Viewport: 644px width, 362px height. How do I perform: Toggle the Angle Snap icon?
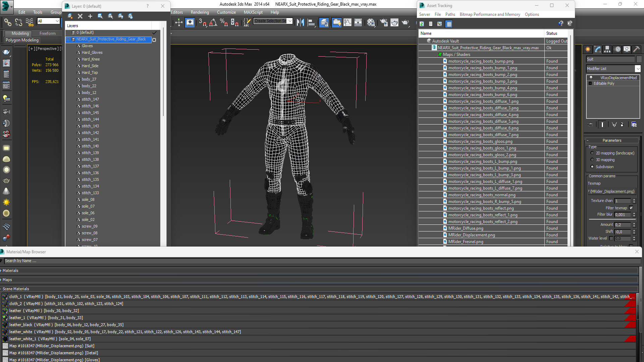pyautogui.click(x=213, y=22)
